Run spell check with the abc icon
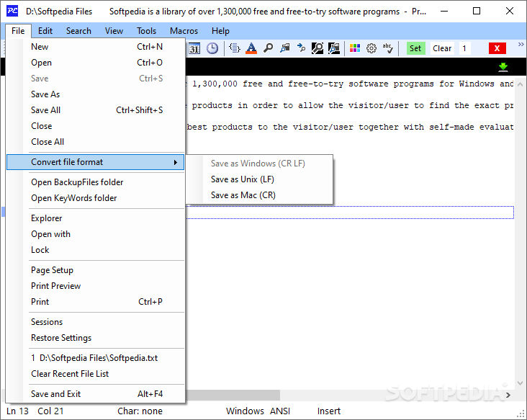527x420 pixels. (x=388, y=48)
